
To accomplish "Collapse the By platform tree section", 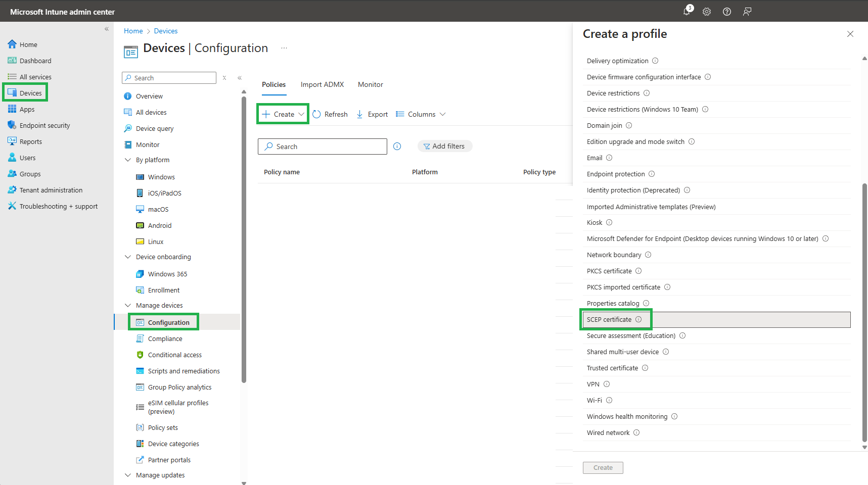I will point(128,160).
